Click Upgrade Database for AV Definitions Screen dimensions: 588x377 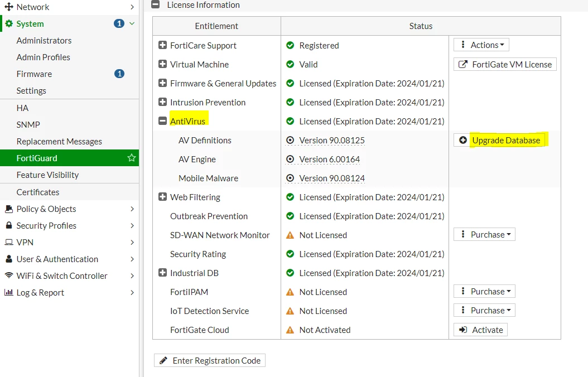(x=499, y=140)
